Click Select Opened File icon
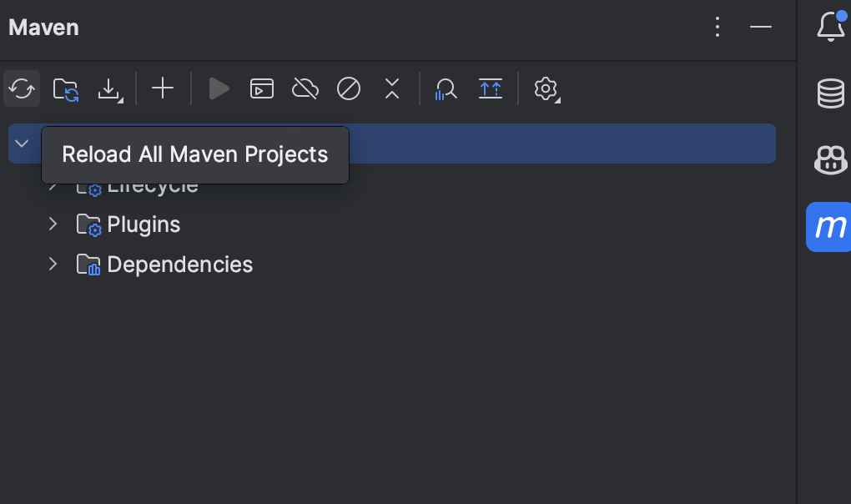 click(x=490, y=88)
